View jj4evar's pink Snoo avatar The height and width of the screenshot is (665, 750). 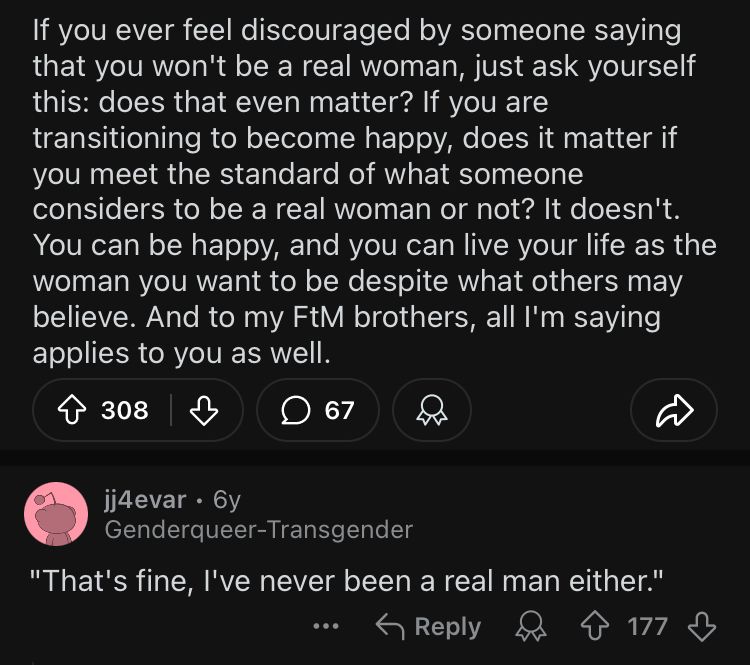click(56, 514)
